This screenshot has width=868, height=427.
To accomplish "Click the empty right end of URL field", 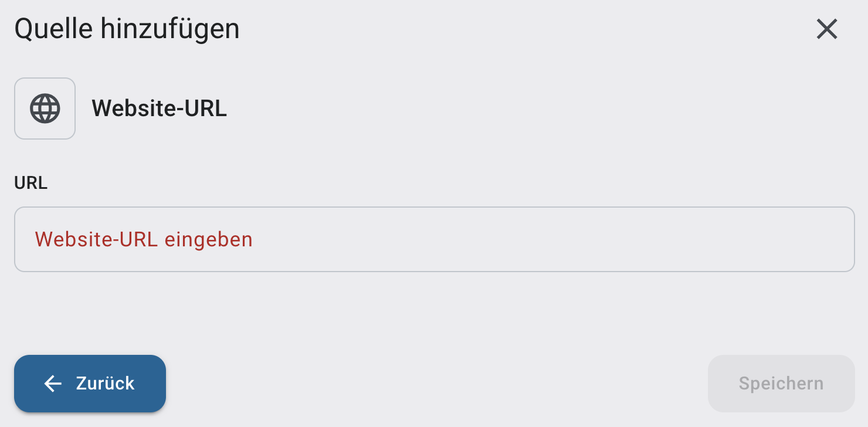I will pyautogui.click(x=809, y=239).
